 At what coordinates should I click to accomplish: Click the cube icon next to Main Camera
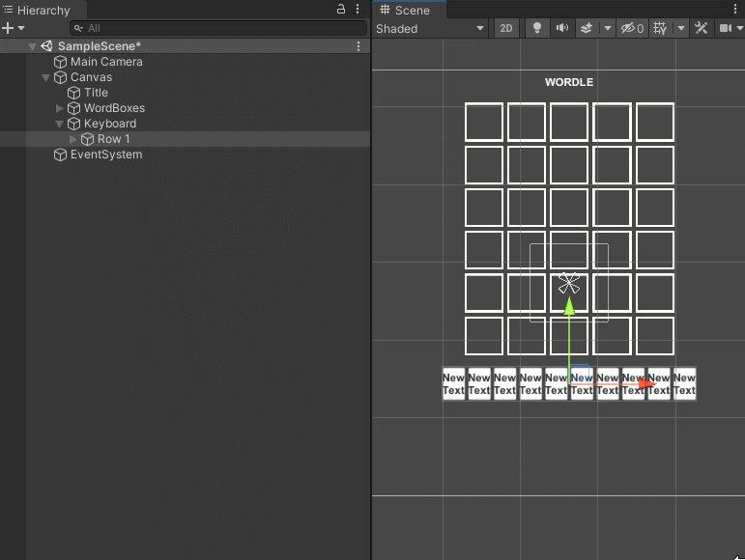point(60,62)
